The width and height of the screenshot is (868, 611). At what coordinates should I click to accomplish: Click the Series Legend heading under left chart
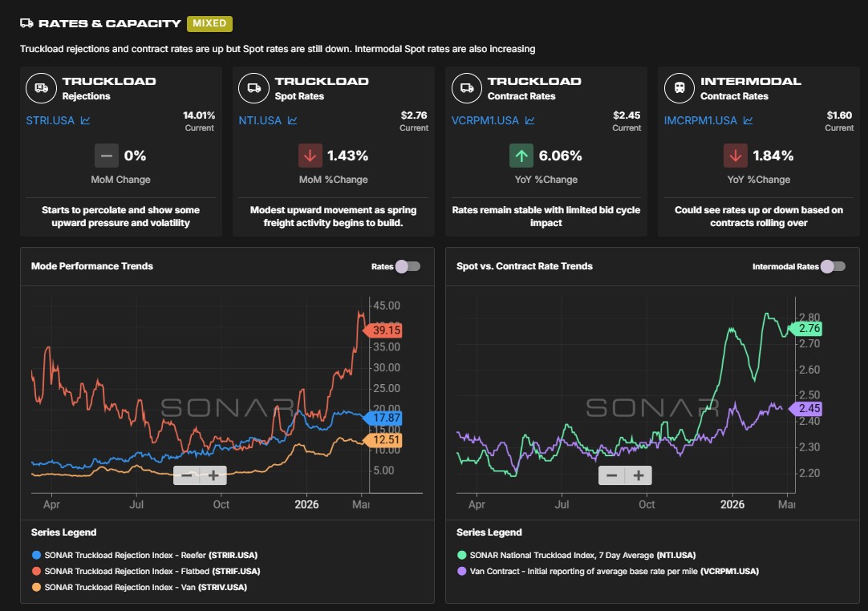point(63,532)
